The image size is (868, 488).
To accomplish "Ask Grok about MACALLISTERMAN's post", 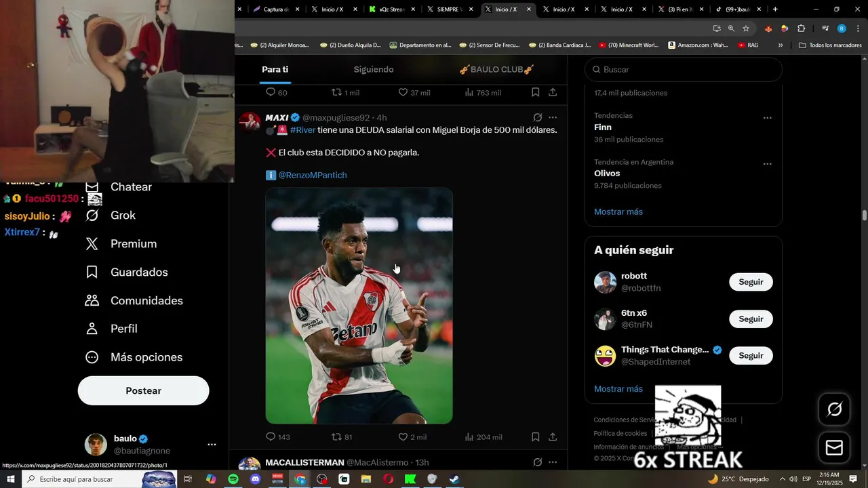I will point(538,462).
